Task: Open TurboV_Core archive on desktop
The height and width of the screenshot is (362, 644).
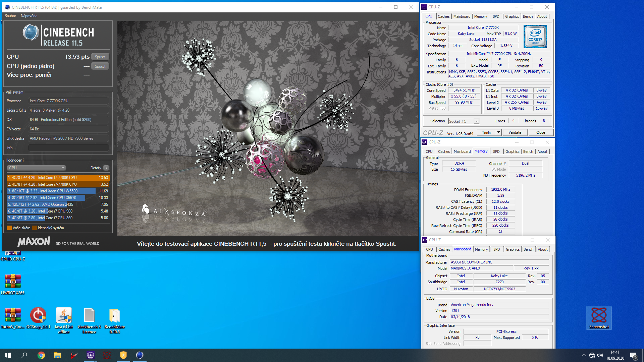Action: click(13, 318)
